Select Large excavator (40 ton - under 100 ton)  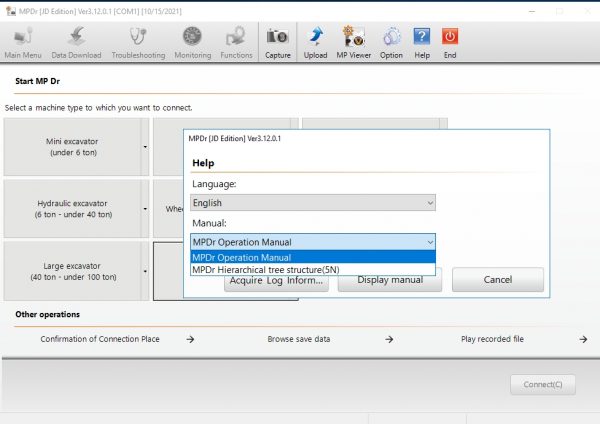(72, 271)
